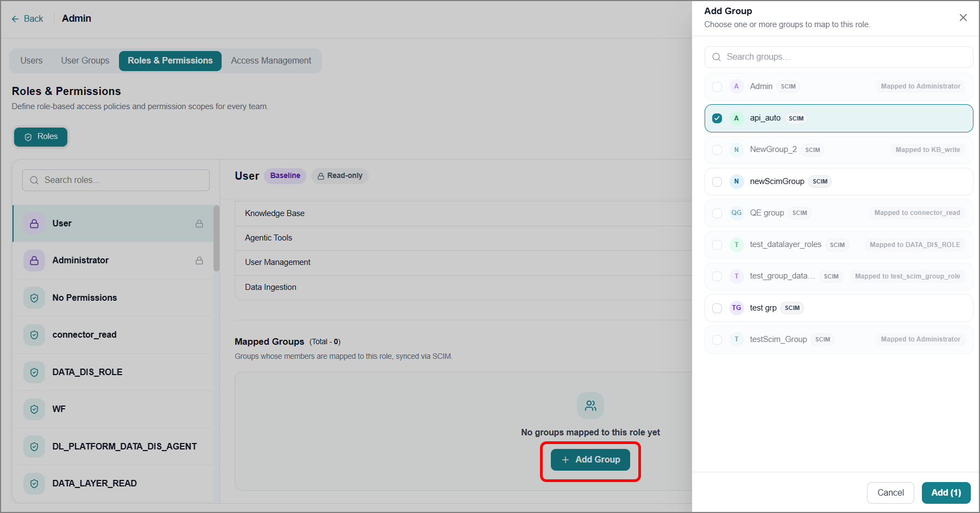Click the roles list scrollbar
This screenshot has height=513, width=980.
(x=216, y=238)
